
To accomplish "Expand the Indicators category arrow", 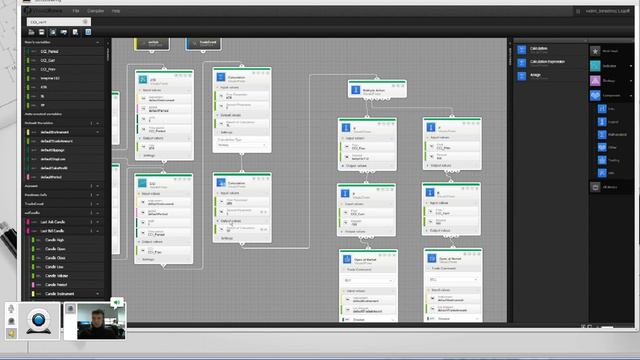I will click(631, 66).
